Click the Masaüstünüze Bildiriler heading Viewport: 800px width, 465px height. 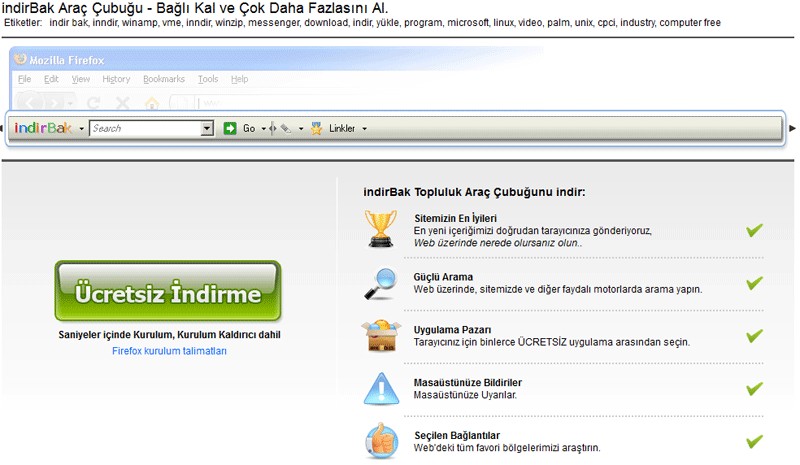(x=467, y=383)
